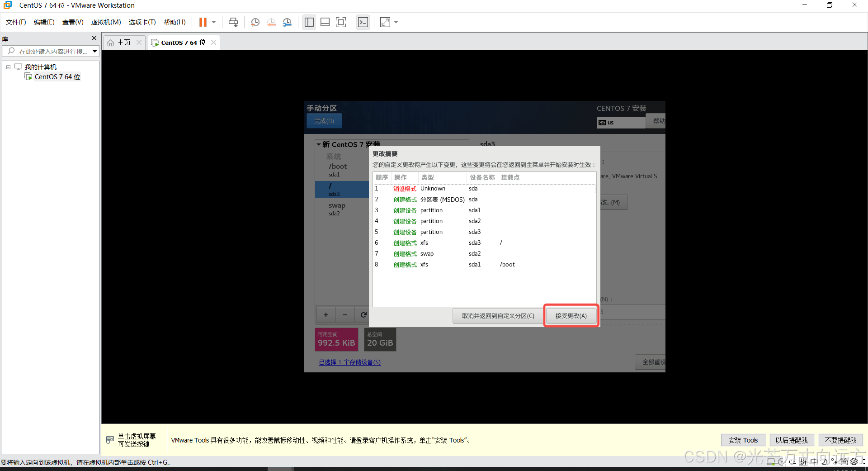Open the 虚拟机(M) menu
The image size is (868, 471).
[106, 22]
